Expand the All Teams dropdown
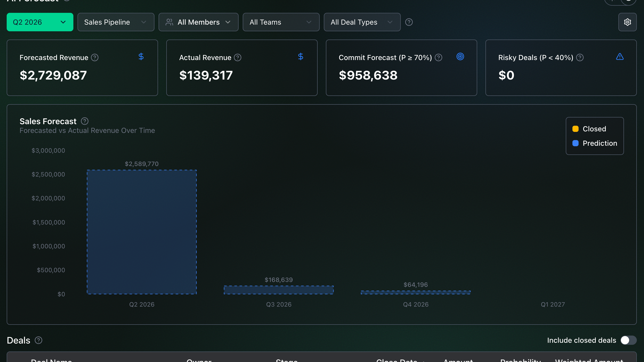This screenshot has width=644, height=362. pyautogui.click(x=281, y=22)
